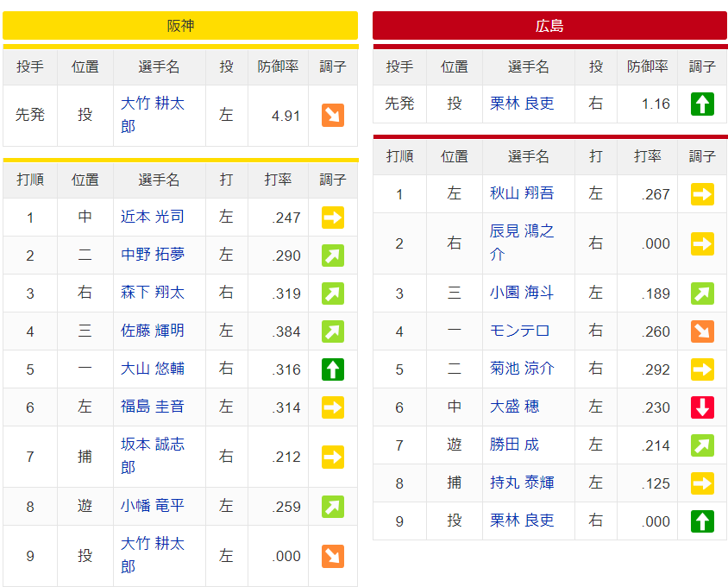This screenshot has height=587, width=728.
Task: Click the orange arrow in 阪神 starting pitcher row
Action: click(332, 116)
